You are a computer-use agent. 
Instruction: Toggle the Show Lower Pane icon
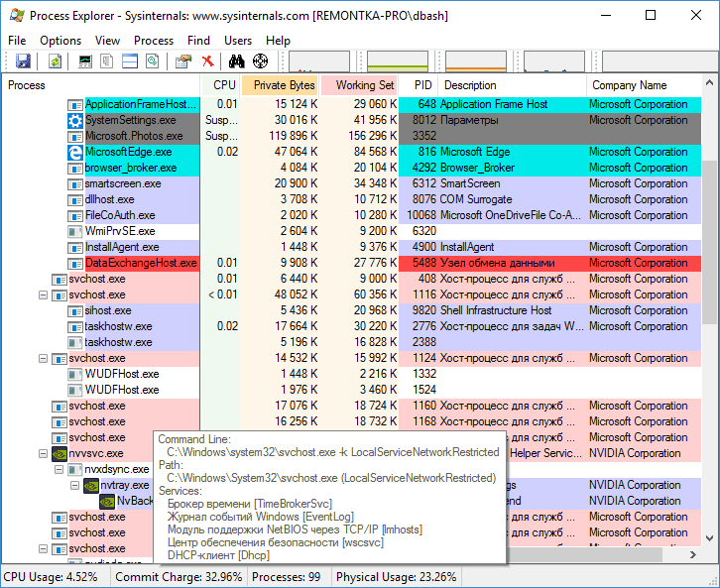[130, 61]
